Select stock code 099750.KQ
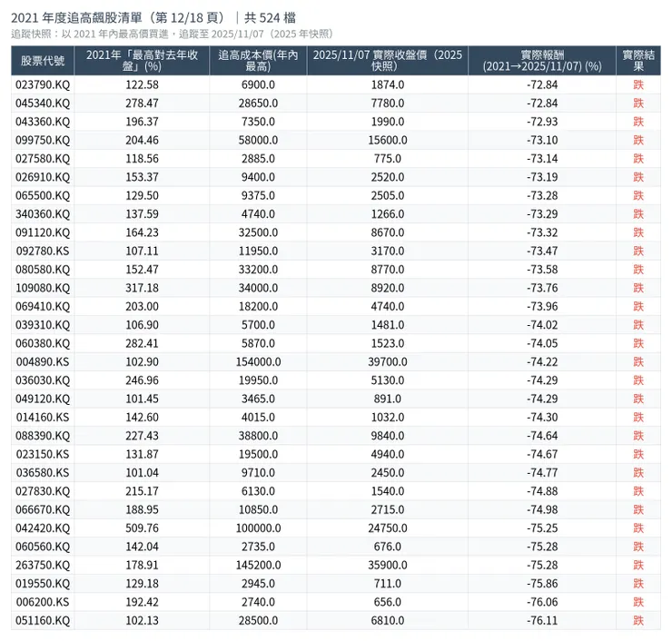 [43, 140]
